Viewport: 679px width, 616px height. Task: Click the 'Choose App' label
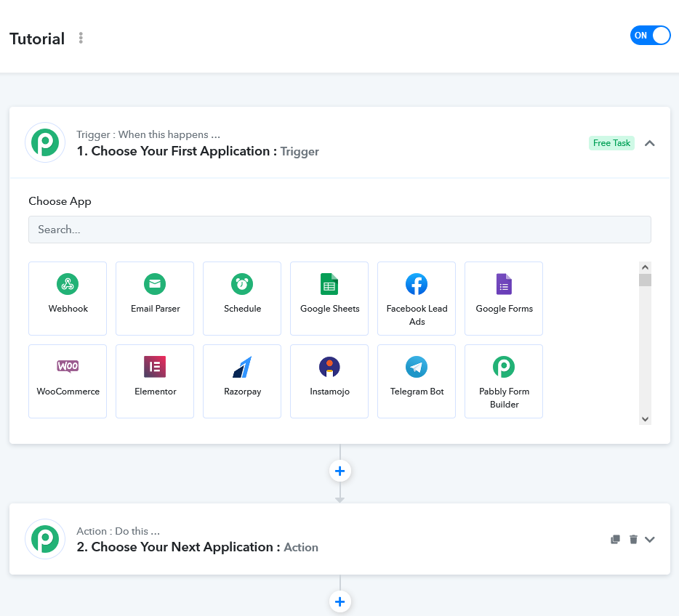[x=60, y=201]
